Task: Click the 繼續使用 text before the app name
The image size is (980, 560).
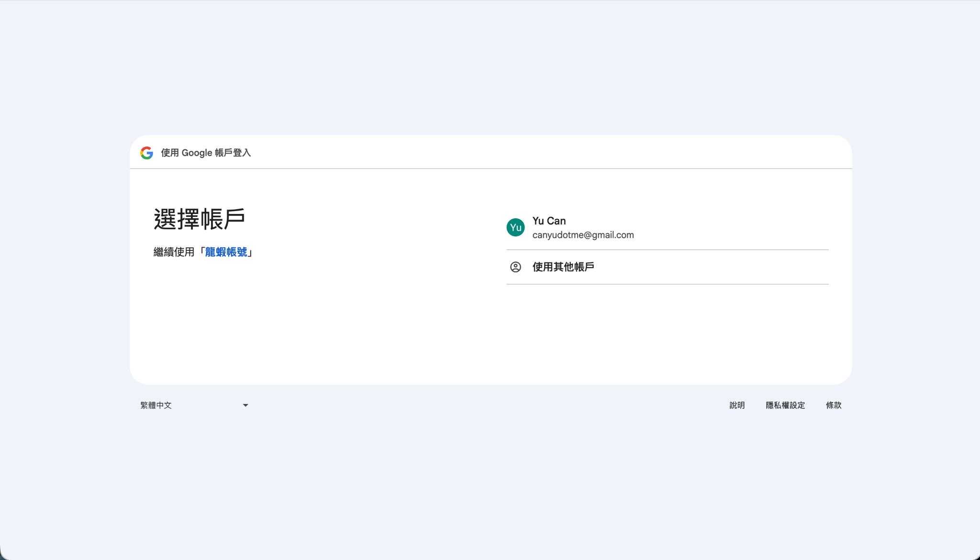Action: click(174, 252)
